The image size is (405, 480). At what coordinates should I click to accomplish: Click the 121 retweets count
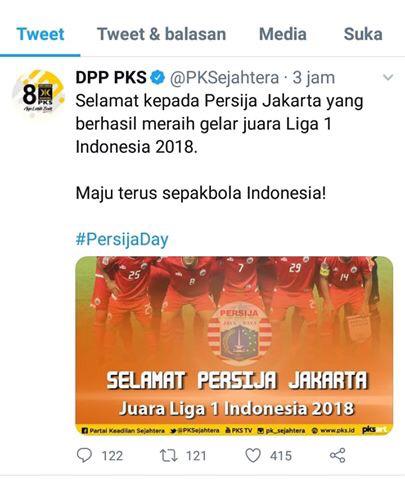196,456
